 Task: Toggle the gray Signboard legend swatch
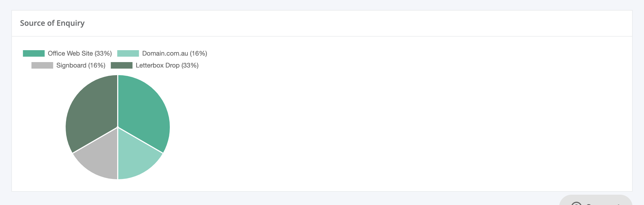[42, 65]
